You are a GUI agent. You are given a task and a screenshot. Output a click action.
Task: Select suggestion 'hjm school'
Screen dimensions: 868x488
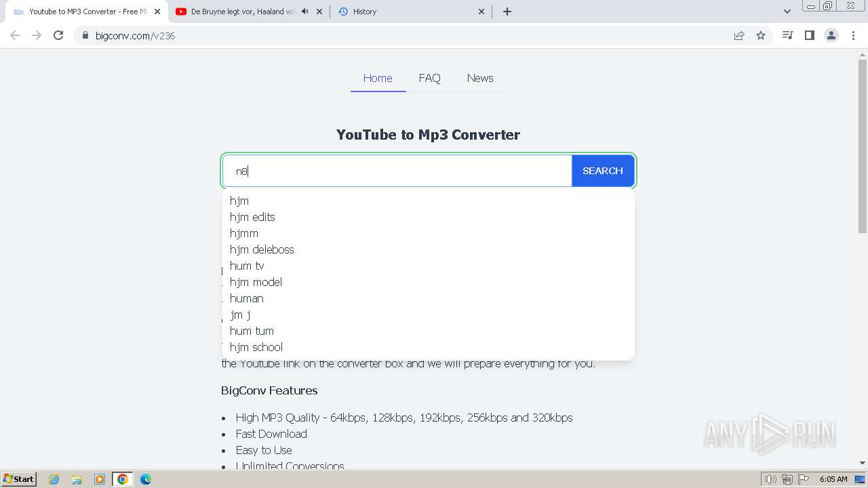click(x=429, y=347)
